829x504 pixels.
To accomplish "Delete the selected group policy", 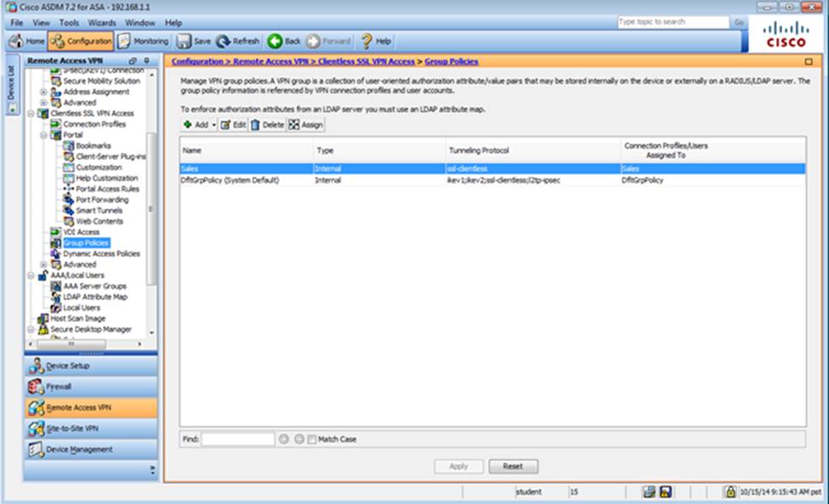I will click(267, 125).
